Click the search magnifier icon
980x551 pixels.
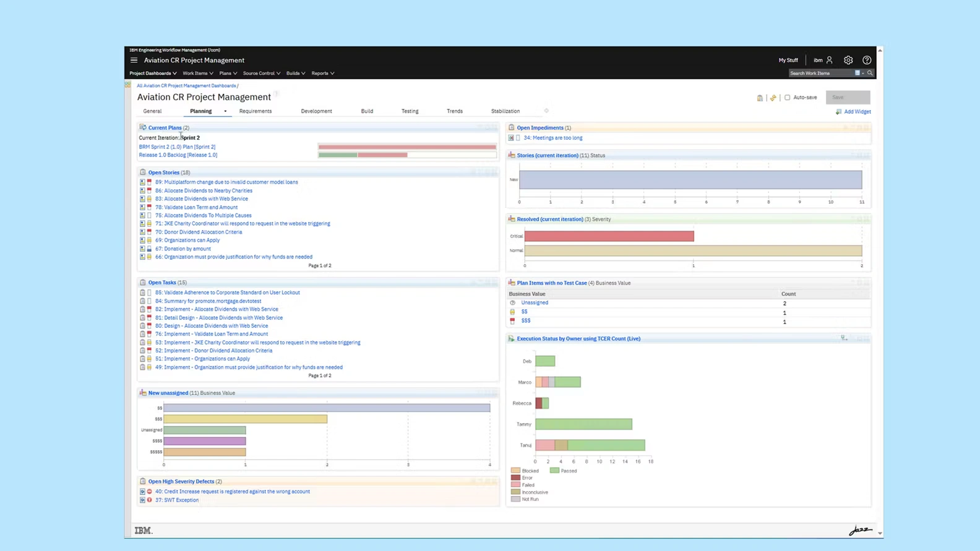point(870,73)
